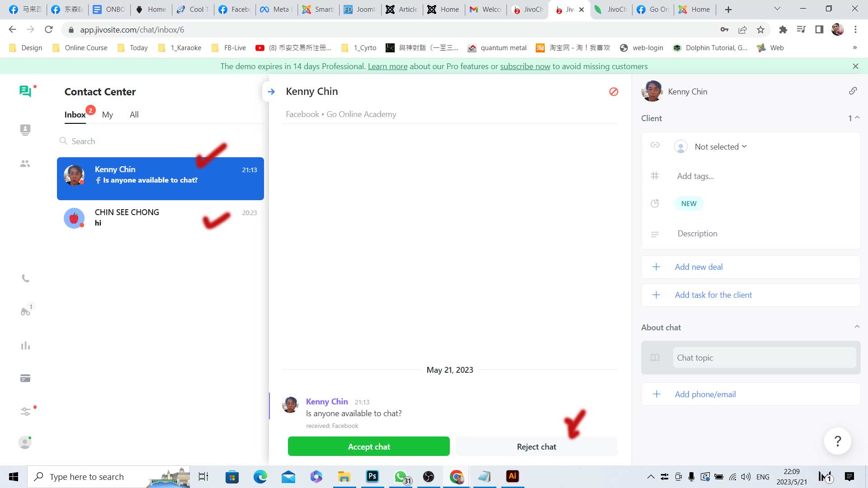Access the Settings/Channels icon

(x=25, y=411)
